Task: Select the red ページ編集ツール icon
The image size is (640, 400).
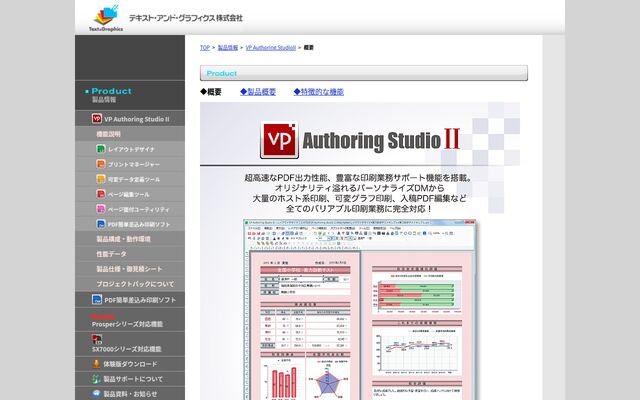Action: tap(101, 194)
